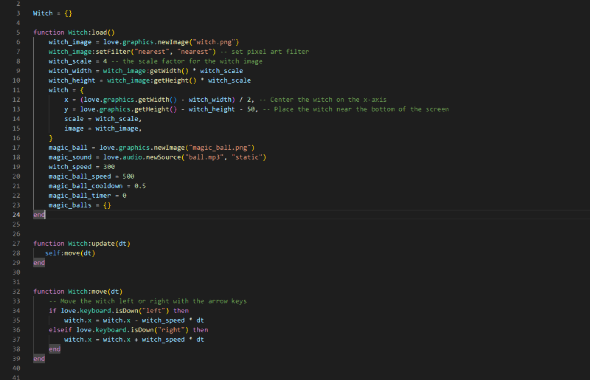Click the getHeight call on witch_image
590x380 pixels.
coord(175,81)
